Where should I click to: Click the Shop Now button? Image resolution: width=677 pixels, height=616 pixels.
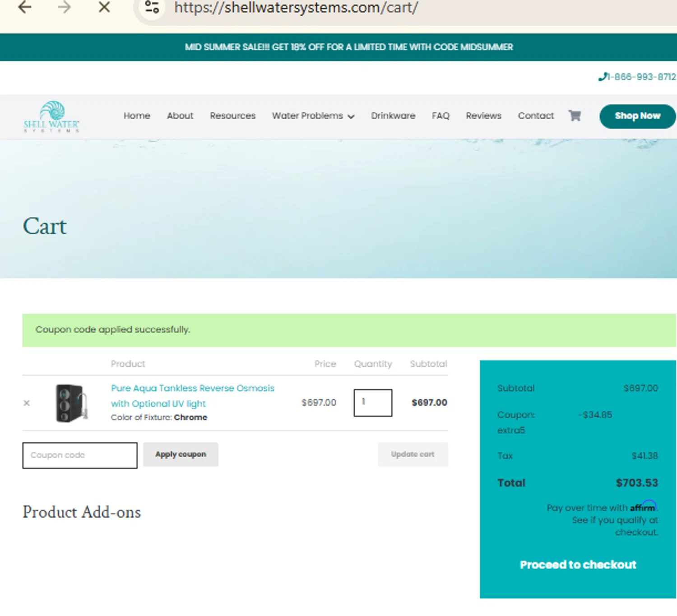pyautogui.click(x=637, y=116)
